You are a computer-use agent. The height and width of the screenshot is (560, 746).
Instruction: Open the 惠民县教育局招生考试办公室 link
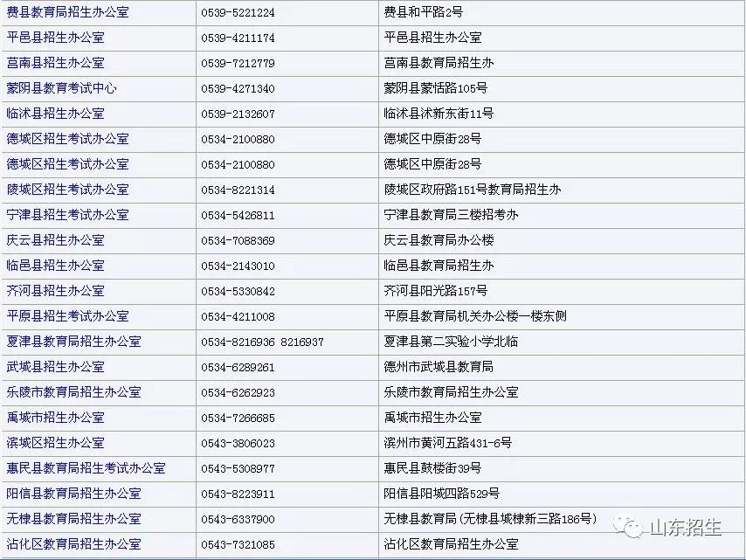pyautogui.click(x=86, y=467)
